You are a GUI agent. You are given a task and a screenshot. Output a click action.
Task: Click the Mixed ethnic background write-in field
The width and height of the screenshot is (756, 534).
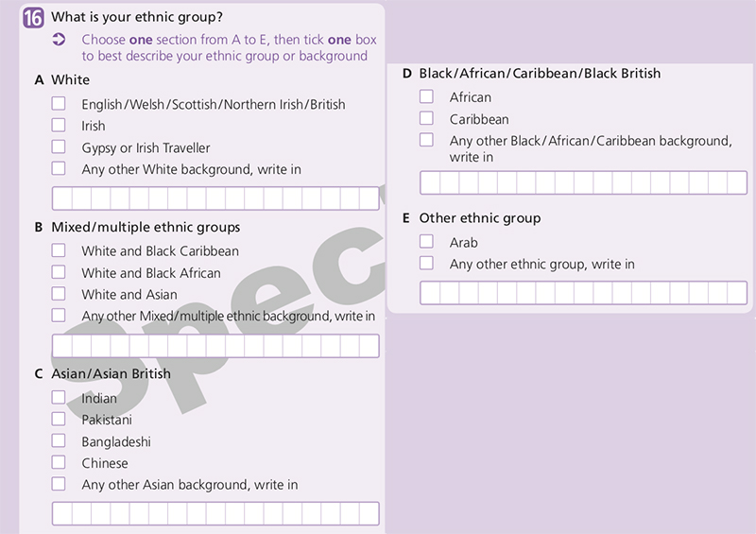point(215,346)
